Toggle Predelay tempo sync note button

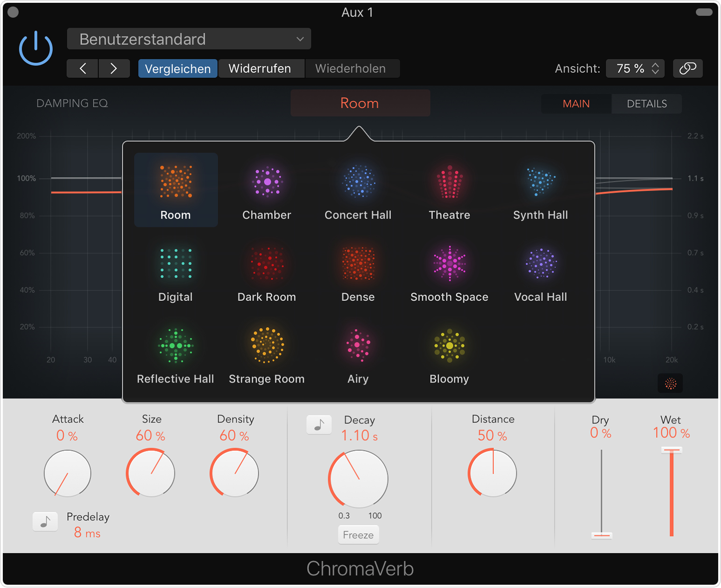click(x=45, y=521)
